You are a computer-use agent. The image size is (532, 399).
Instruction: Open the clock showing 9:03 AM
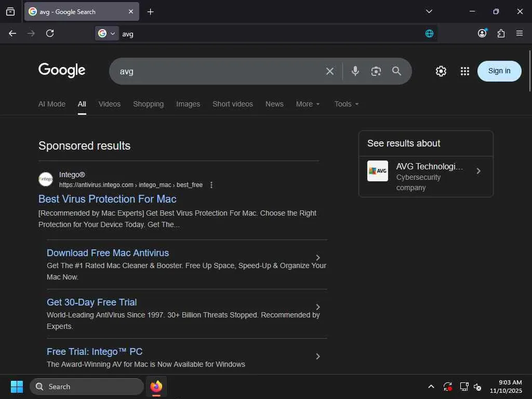506,387
